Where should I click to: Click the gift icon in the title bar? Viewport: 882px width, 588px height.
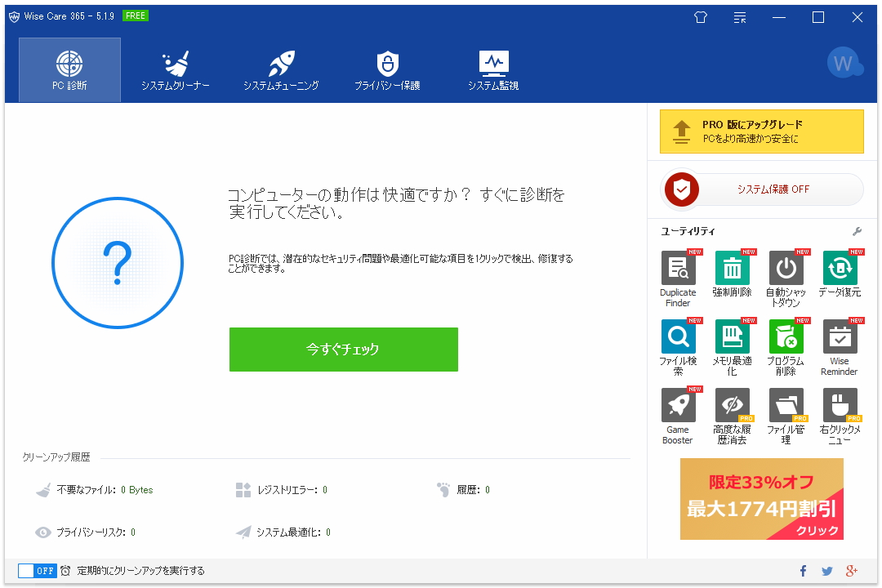(700, 17)
